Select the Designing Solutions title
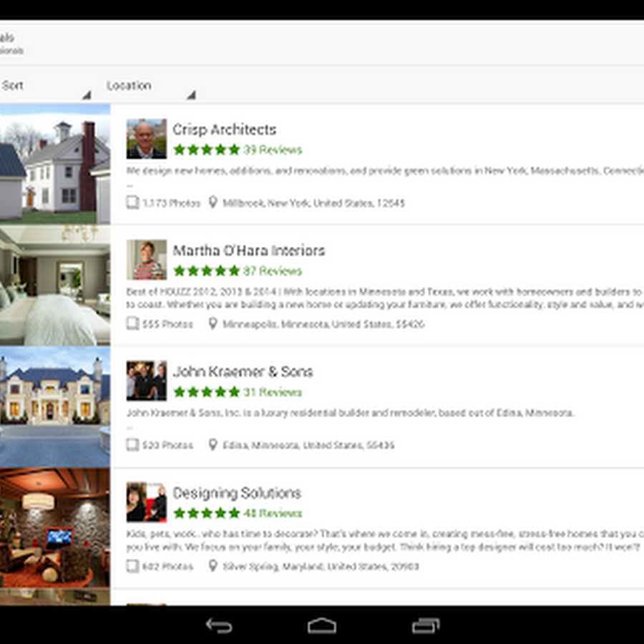 237,493
